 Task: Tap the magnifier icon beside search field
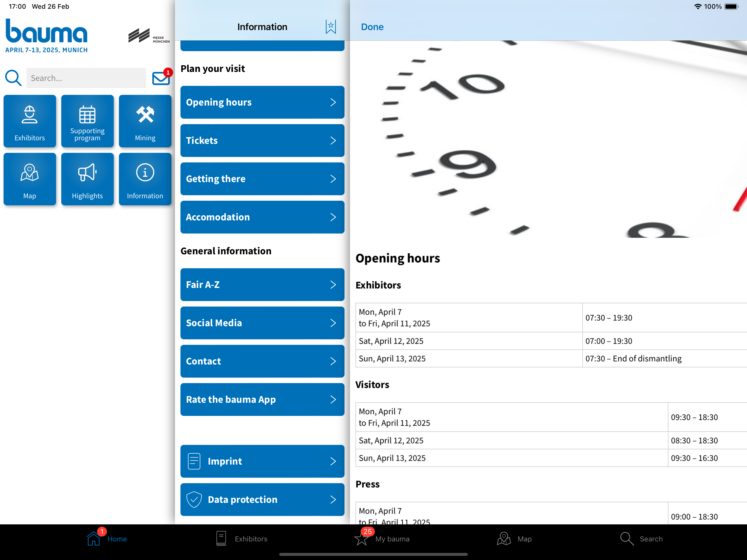coord(13,78)
